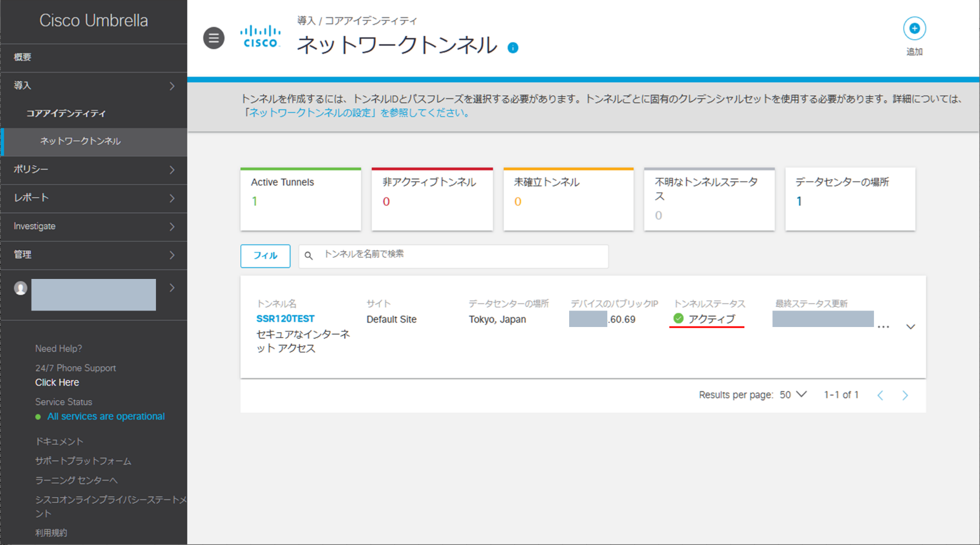Expand the レポート sidebar chevron

click(172, 198)
